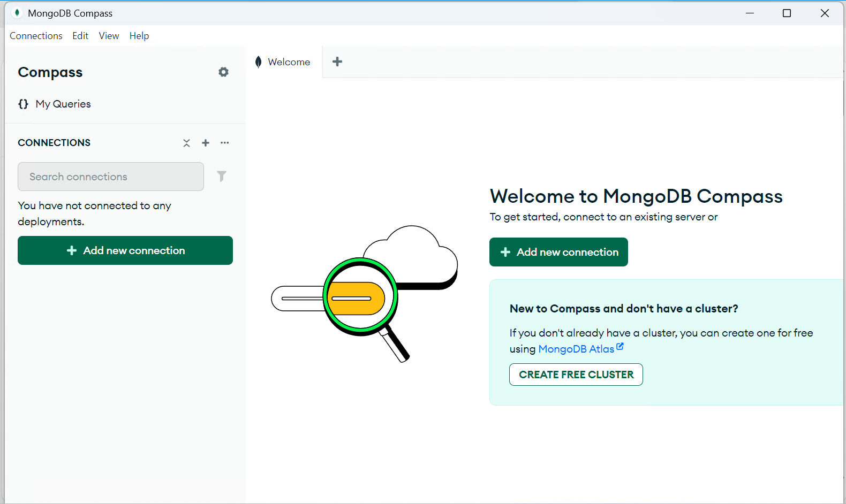Viewport: 846px width, 504px height.
Task: Click the MongoDB Compass title bar logo
Action: click(x=17, y=13)
